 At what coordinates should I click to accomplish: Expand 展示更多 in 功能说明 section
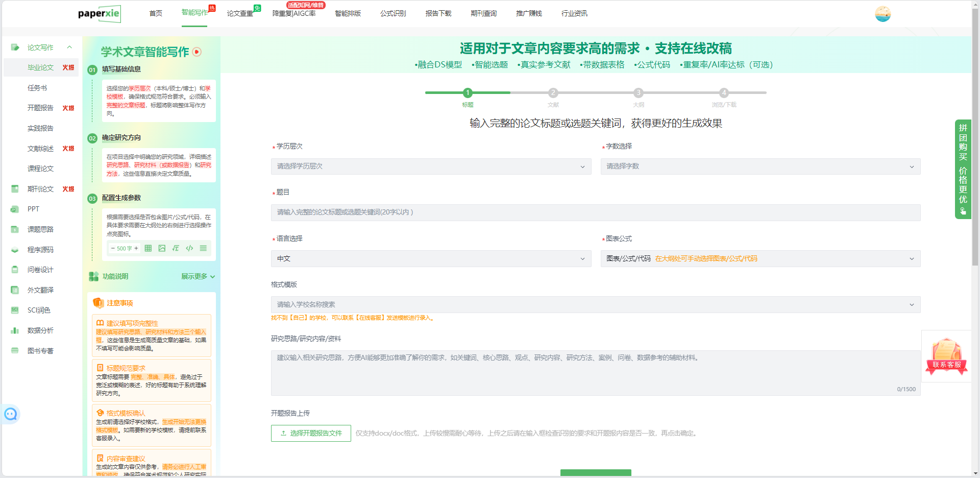198,276
